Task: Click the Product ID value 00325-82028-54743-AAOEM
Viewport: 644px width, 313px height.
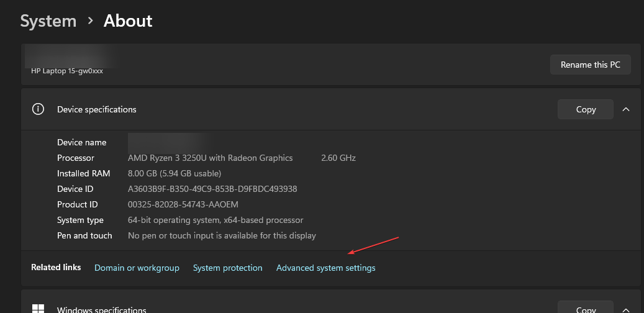Action: (183, 204)
